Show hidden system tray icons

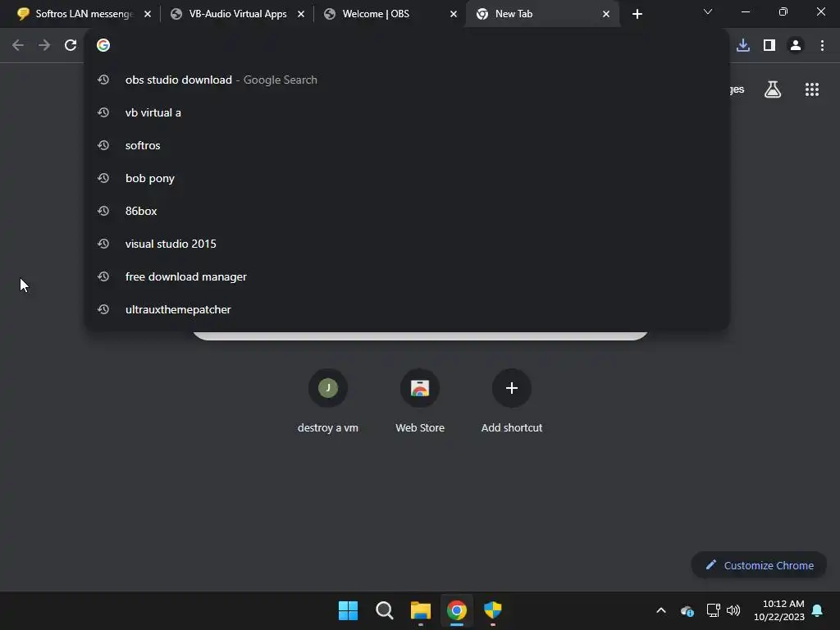(x=661, y=610)
